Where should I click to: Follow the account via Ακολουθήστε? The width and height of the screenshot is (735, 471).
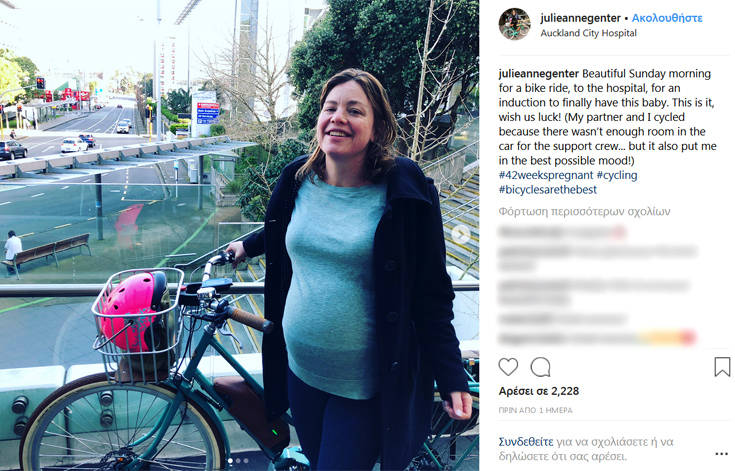pos(667,18)
